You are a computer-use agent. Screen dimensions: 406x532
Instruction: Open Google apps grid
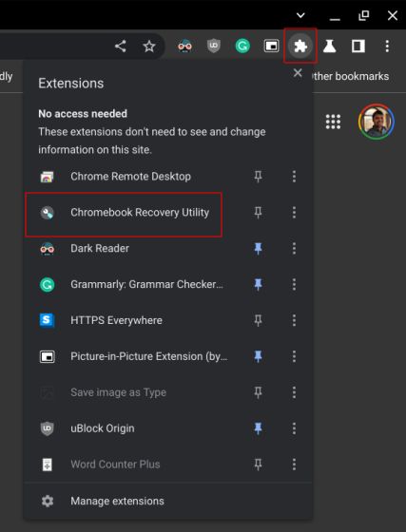(x=333, y=122)
